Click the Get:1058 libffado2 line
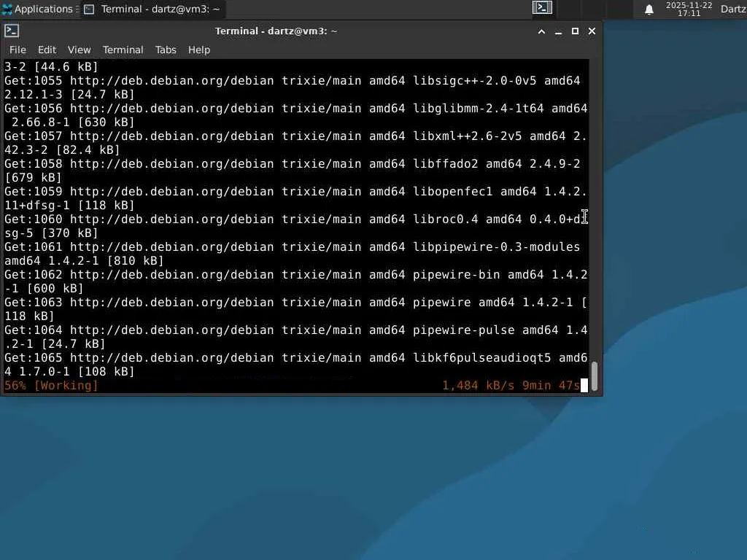747x560 pixels. click(295, 171)
